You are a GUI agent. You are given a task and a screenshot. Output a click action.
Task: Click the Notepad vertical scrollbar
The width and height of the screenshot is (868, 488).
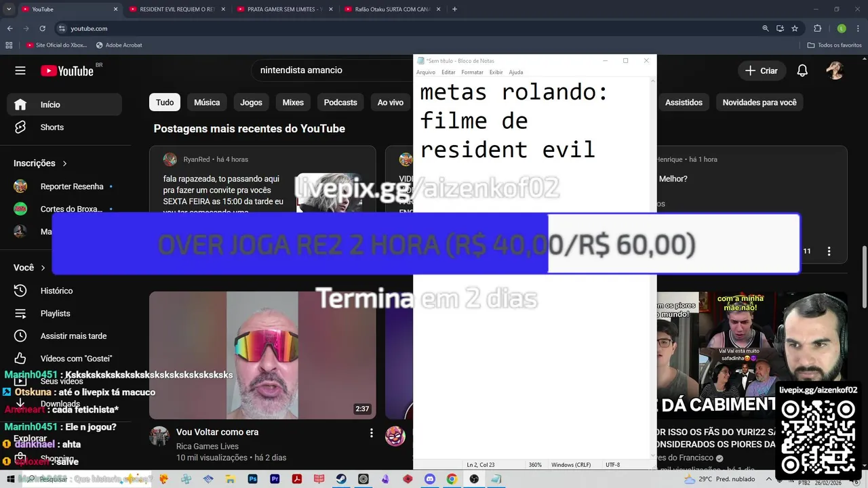pos(653,268)
